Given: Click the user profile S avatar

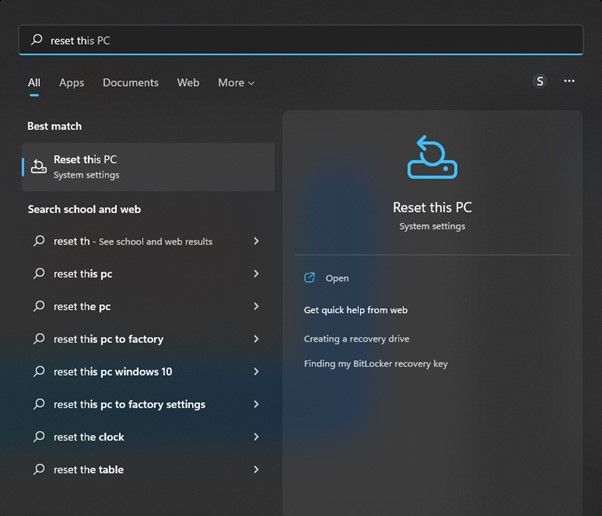Looking at the screenshot, I should click(x=540, y=82).
